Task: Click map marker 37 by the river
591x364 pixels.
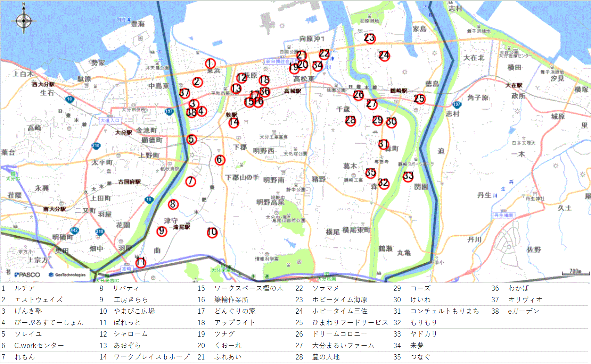Action: (184, 93)
